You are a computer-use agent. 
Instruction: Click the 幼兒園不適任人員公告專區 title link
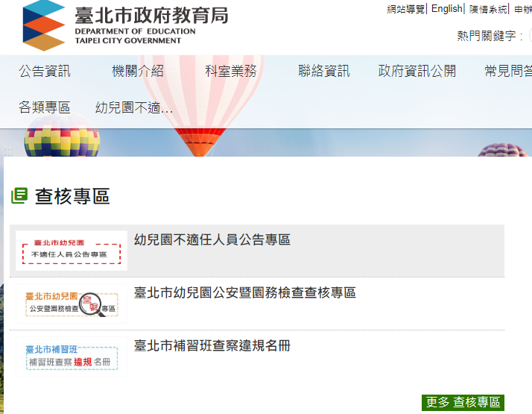coord(212,240)
